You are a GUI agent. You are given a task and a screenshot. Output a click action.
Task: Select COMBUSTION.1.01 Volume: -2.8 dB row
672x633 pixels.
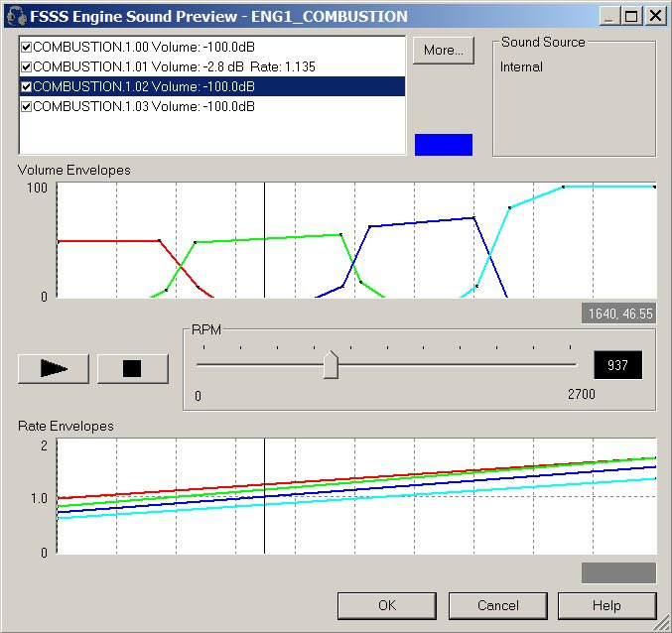point(212,66)
